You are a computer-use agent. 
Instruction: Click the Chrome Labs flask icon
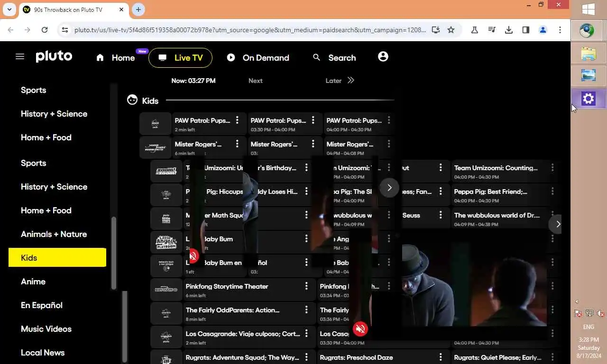pos(475,30)
